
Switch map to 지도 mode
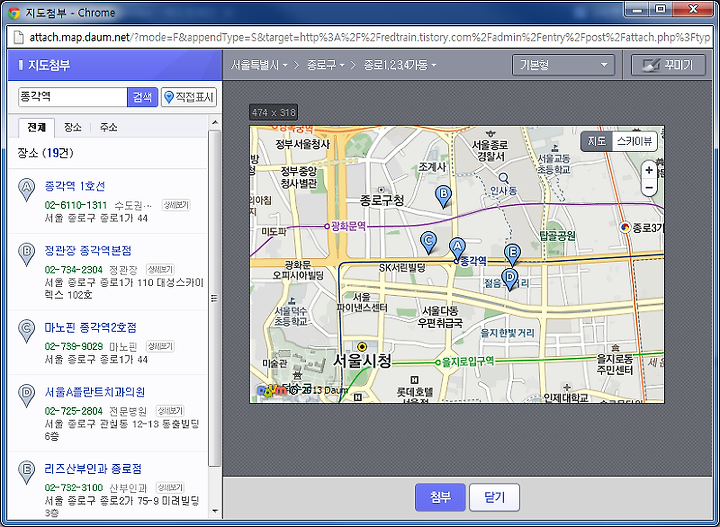pyautogui.click(x=596, y=141)
